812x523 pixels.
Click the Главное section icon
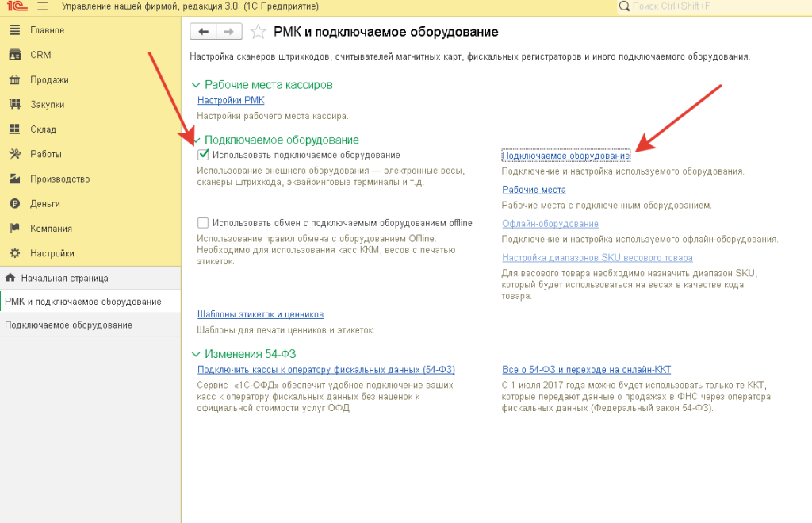15,30
